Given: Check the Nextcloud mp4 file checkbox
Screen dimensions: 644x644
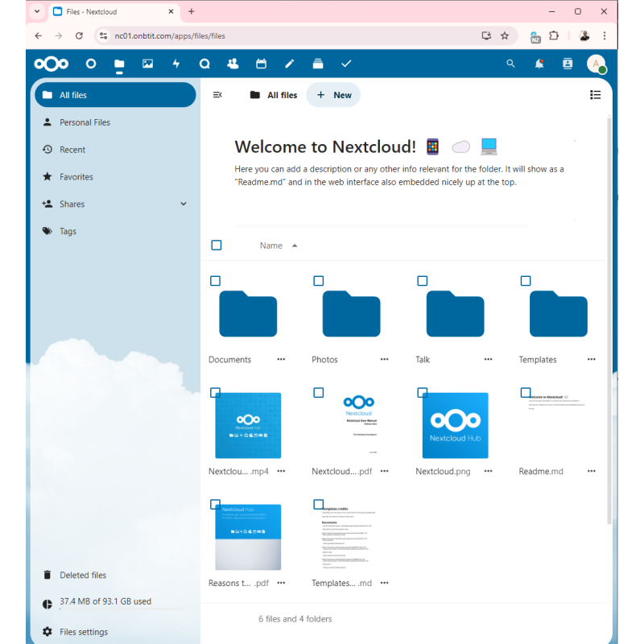Looking at the screenshot, I should pyautogui.click(x=215, y=393).
